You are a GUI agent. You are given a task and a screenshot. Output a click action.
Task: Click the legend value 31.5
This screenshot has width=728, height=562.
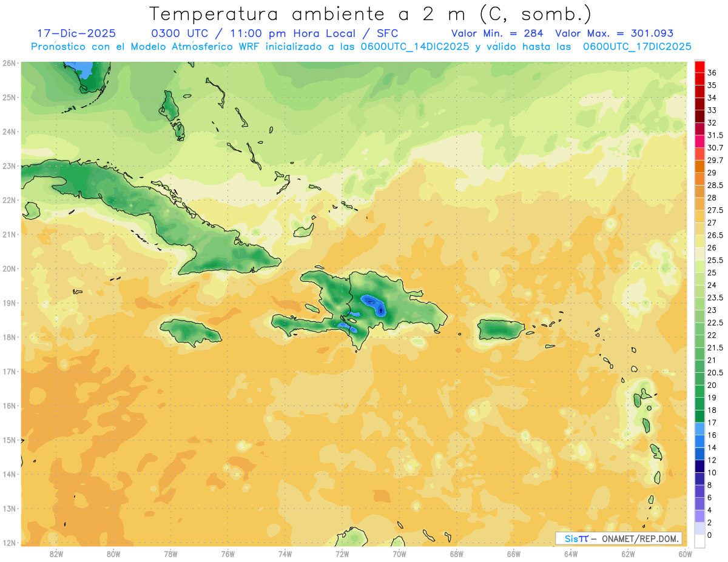coord(715,135)
